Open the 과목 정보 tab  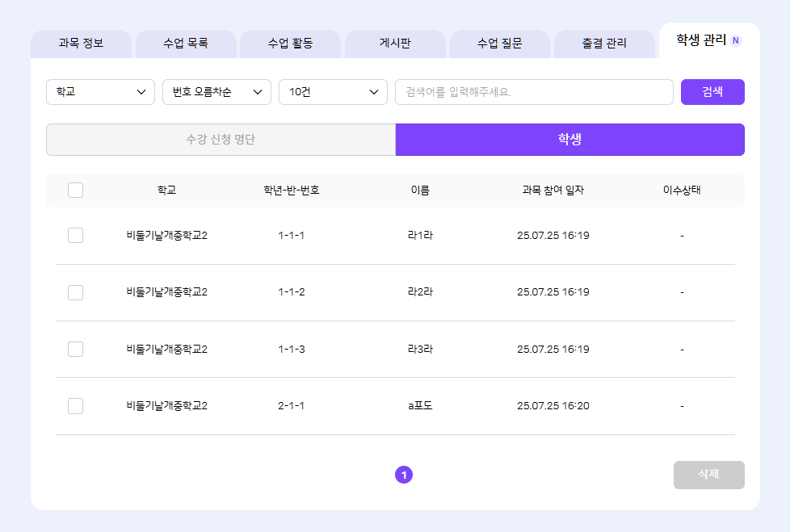point(81,44)
